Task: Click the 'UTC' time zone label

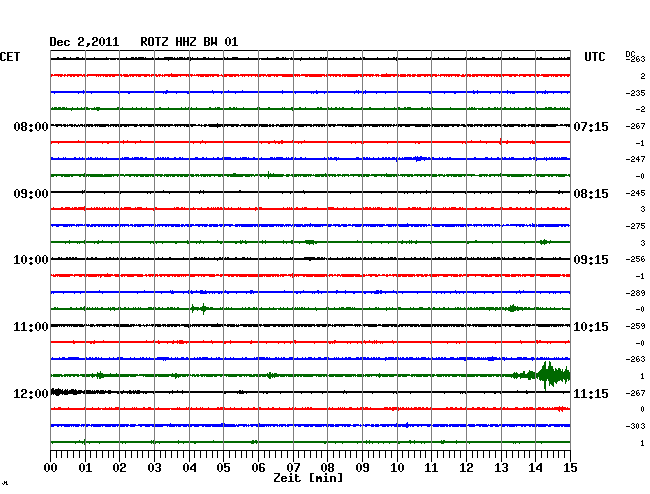Action: click(x=594, y=57)
